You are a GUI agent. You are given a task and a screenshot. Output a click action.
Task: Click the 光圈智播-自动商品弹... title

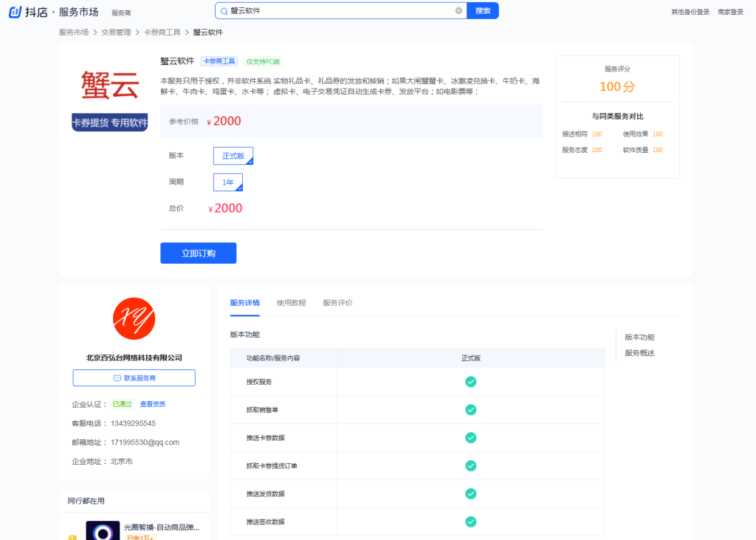162,527
